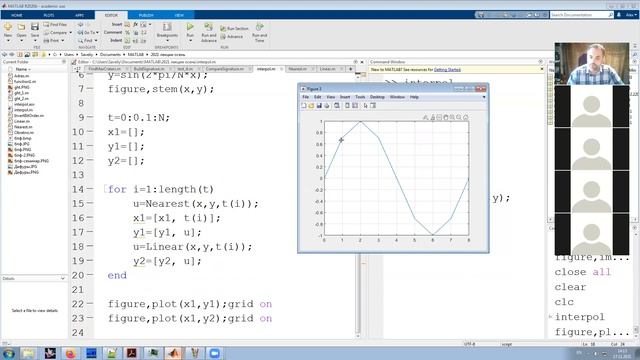Click Restore View home icon on axes toolbar
Image resolution: width=640 pixels, height=360 pixels.
click(466, 118)
